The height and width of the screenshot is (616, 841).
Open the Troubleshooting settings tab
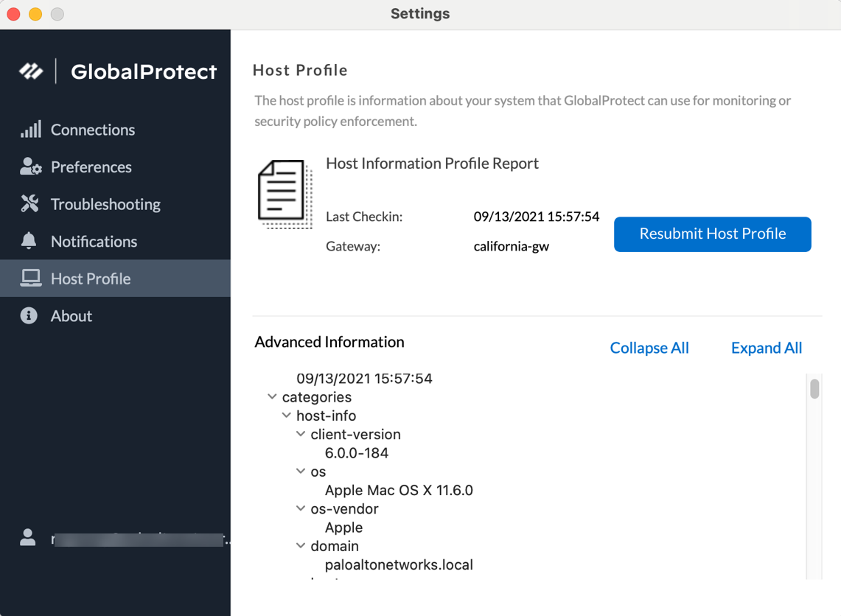click(x=105, y=204)
